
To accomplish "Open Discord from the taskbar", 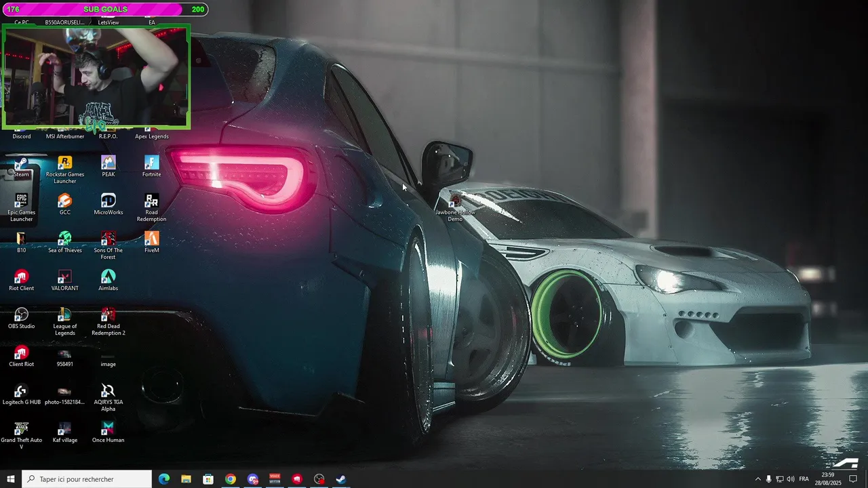I will point(253,479).
